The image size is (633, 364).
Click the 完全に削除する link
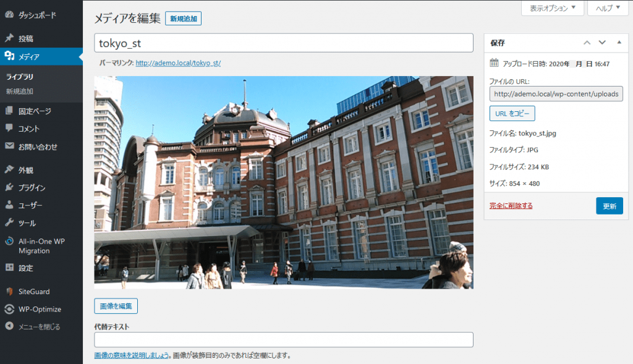point(511,205)
